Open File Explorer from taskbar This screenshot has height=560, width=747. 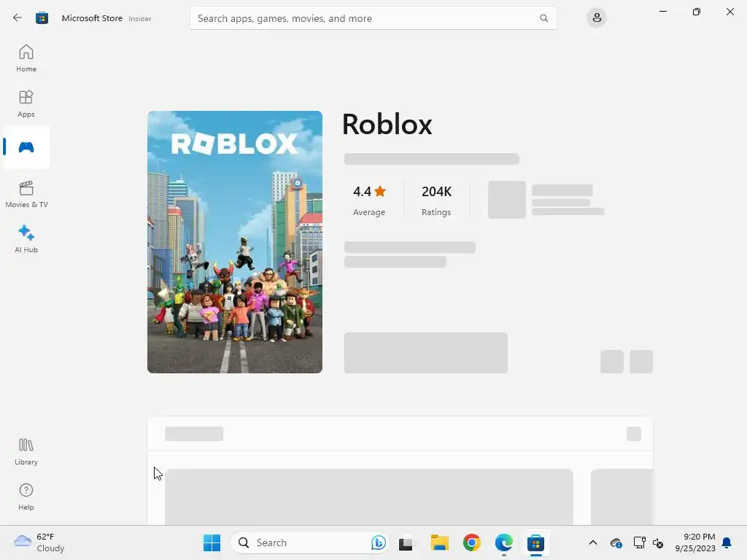coord(439,542)
